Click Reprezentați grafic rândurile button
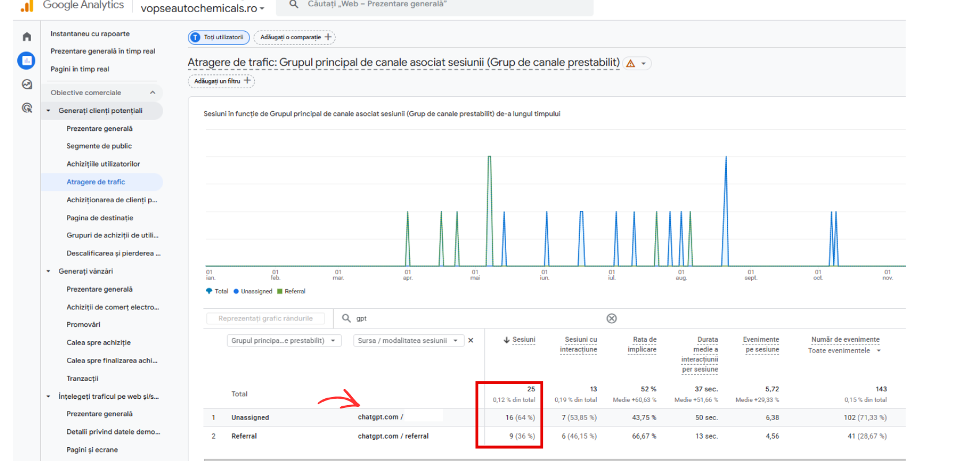 [266, 318]
